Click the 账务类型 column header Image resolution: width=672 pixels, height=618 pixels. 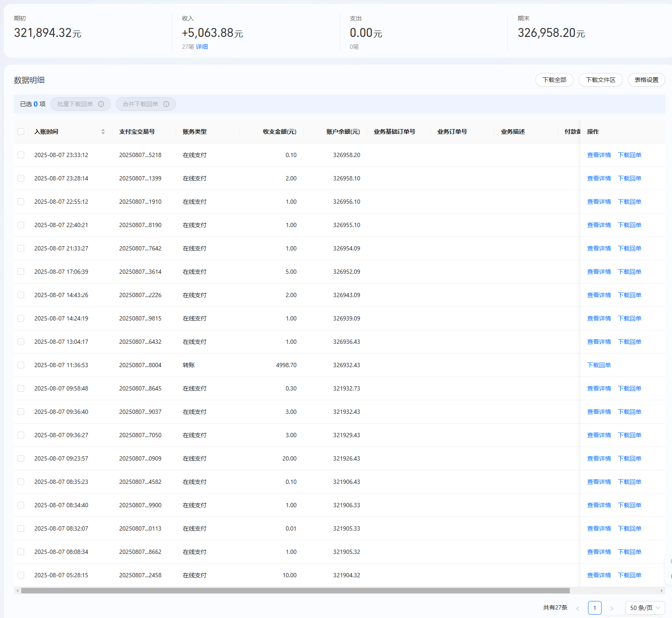(x=195, y=132)
